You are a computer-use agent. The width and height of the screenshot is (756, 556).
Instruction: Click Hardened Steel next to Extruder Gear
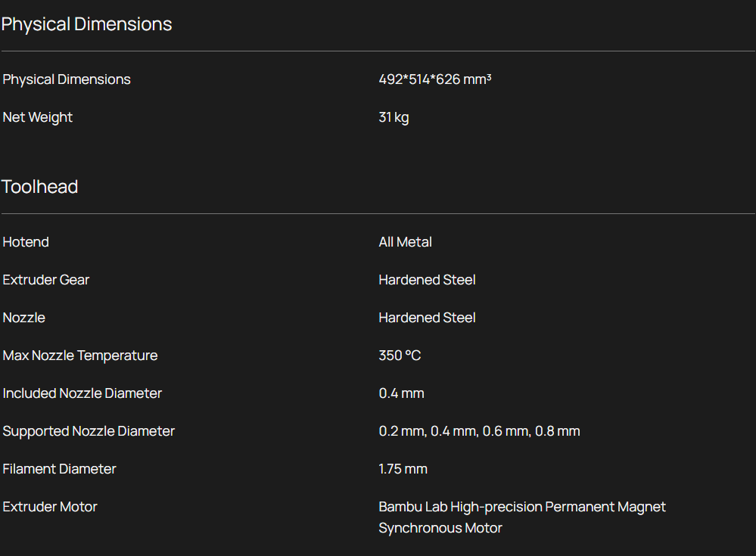pos(427,280)
